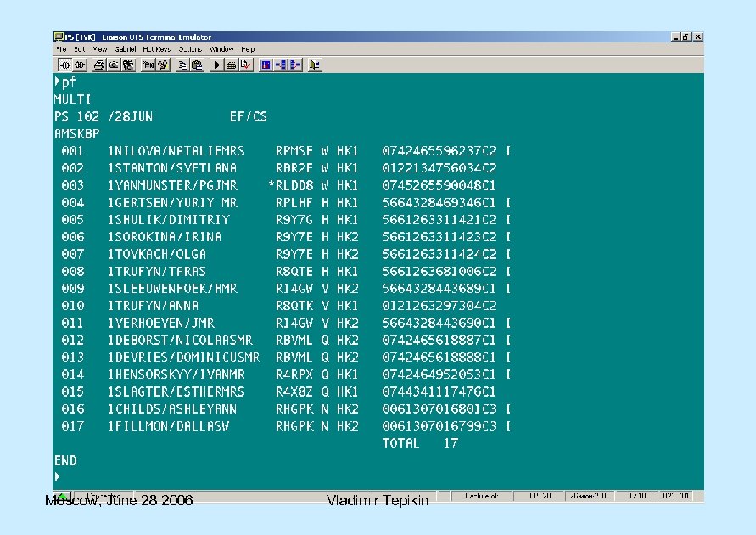Click the END marker text
The width and height of the screenshot is (756, 535).
tap(65, 461)
